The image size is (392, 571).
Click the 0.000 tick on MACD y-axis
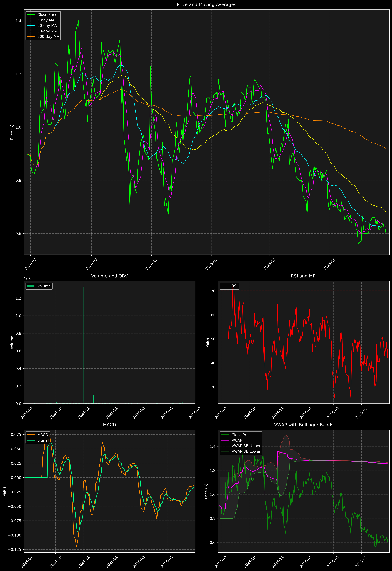16,478
